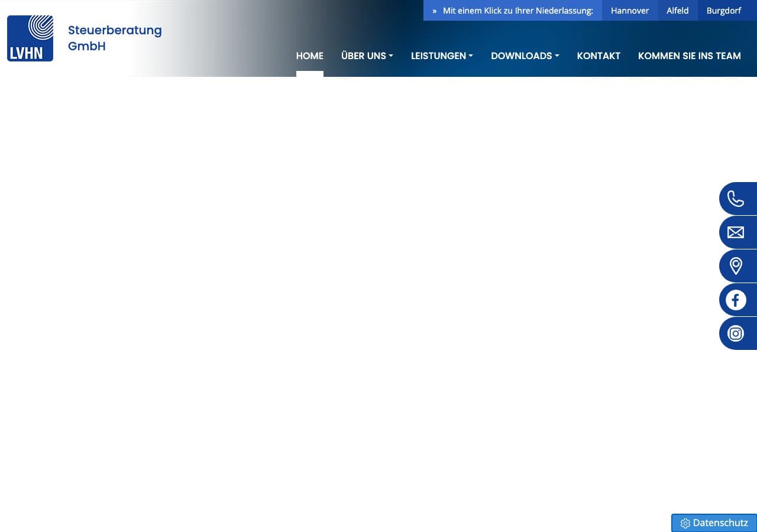
Task: Click the LVHN logo image
Action: coord(30,38)
